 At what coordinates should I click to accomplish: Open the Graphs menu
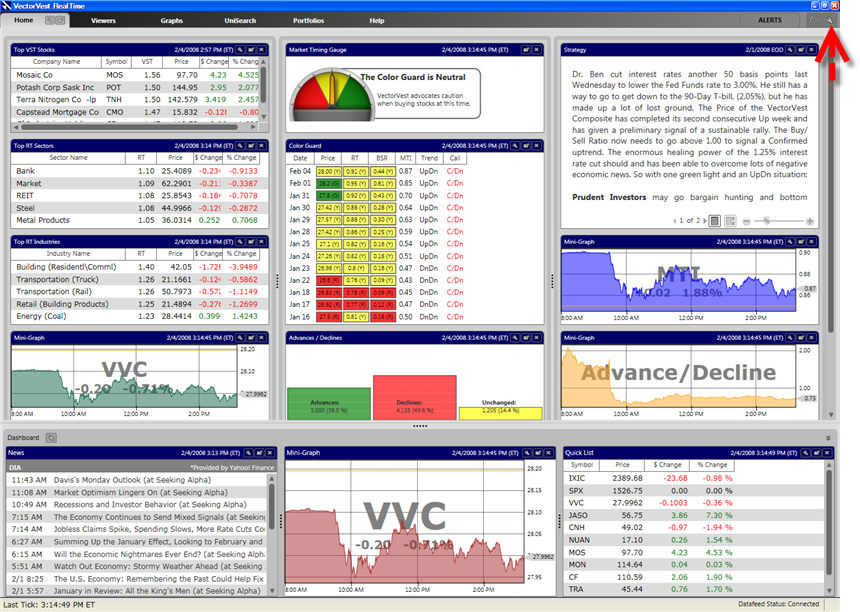(x=171, y=20)
